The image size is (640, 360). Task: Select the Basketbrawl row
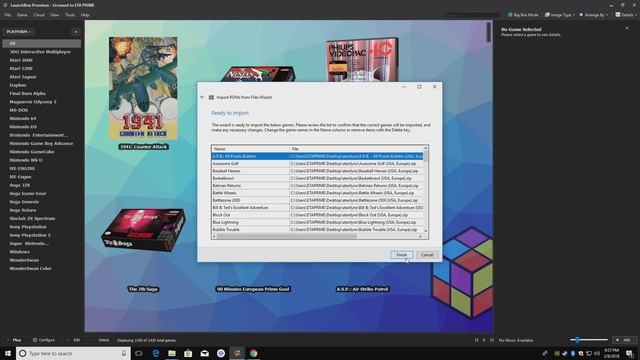(318, 178)
